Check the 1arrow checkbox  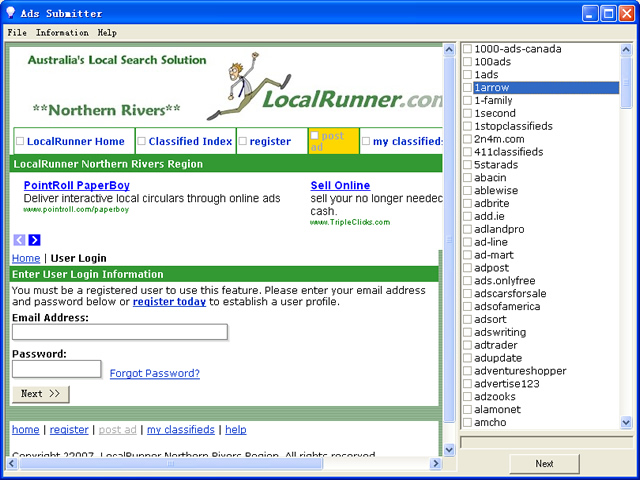pyautogui.click(x=467, y=87)
